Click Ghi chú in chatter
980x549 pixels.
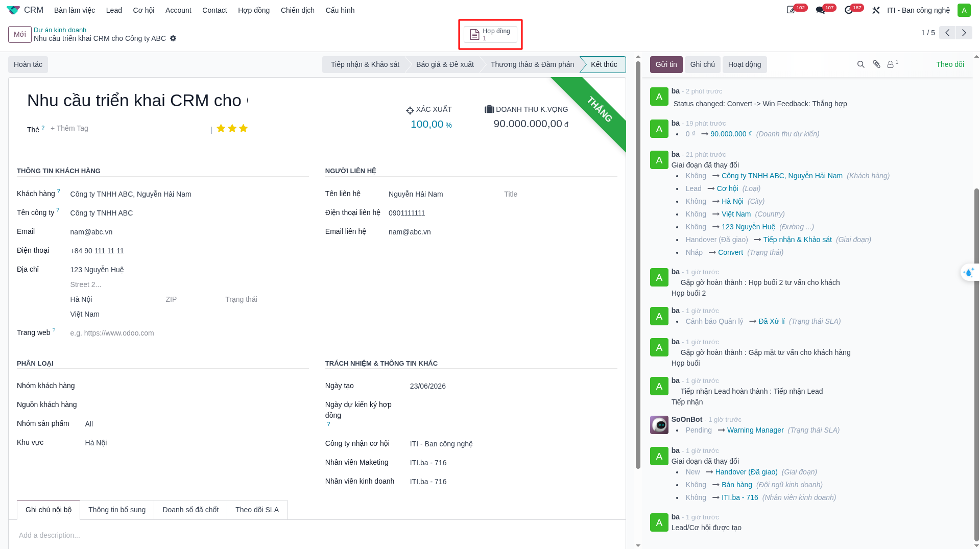[702, 64]
